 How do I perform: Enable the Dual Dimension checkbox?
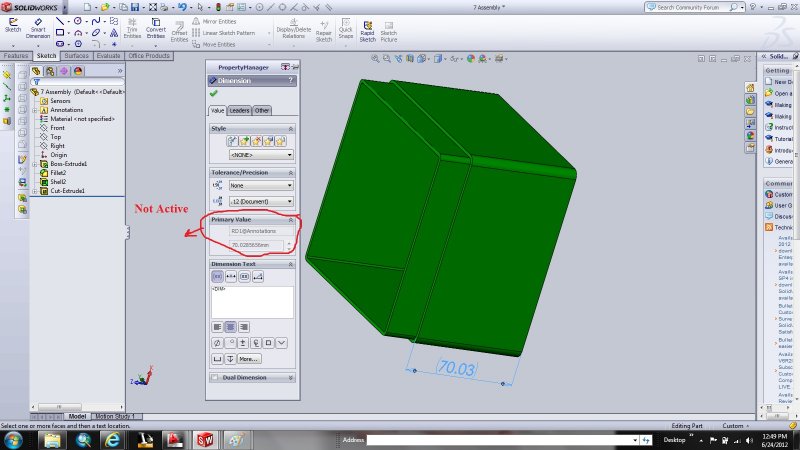(215, 378)
